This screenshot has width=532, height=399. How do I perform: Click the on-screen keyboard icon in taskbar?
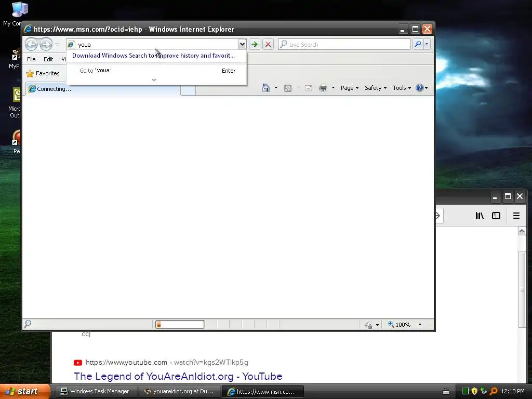coord(446,392)
